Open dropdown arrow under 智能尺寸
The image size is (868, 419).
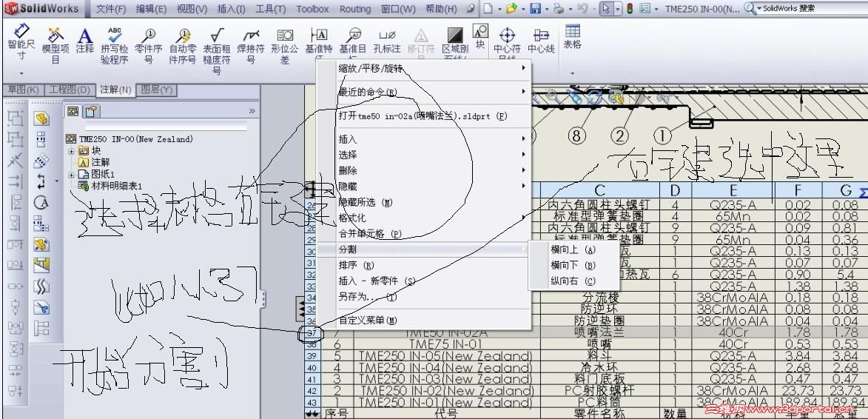point(21,73)
